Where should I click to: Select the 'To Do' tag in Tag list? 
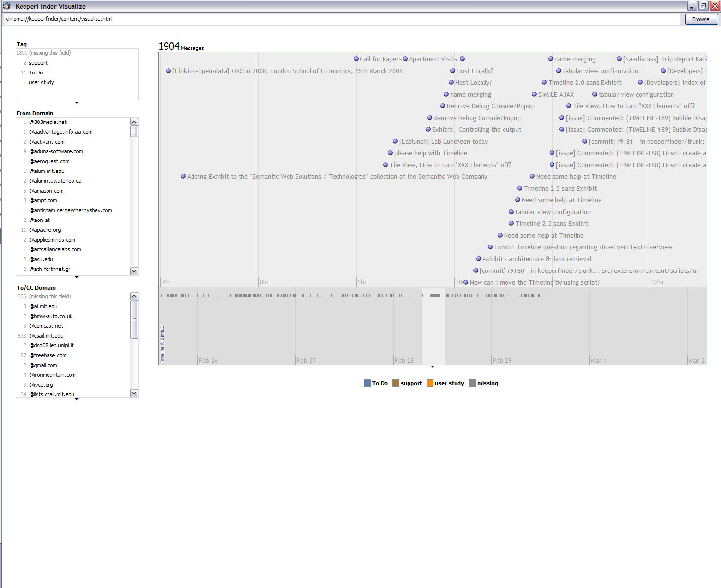tap(36, 73)
